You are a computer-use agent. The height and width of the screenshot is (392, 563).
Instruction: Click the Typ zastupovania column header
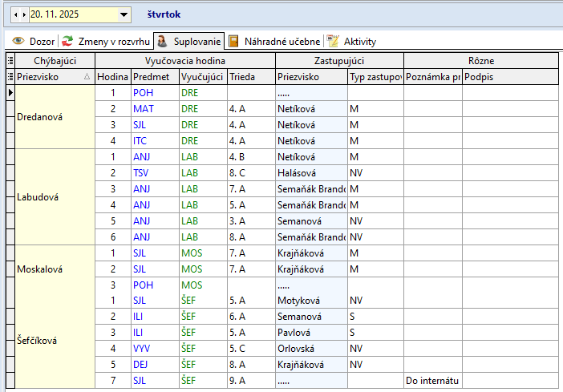click(375, 77)
